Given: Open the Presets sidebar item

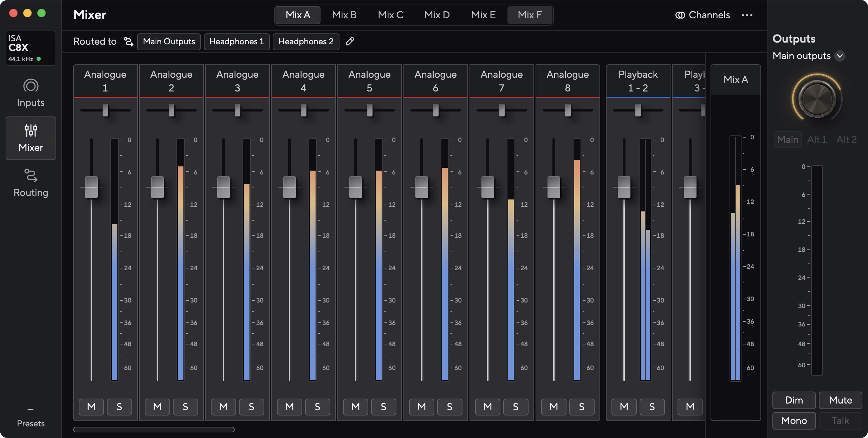Looking at the screenshot, I should point(31,417).
